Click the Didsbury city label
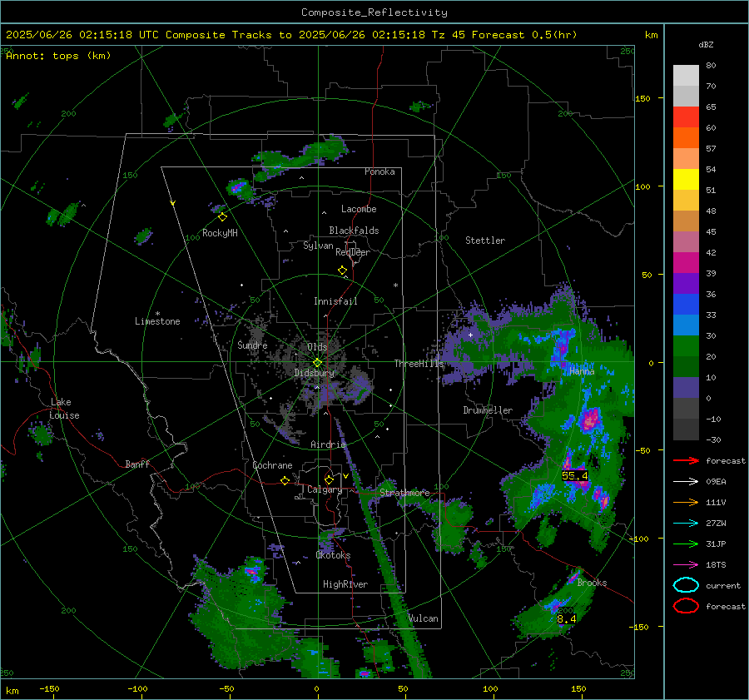The height and width of the screenshot is (700, 749). [315, 373]
